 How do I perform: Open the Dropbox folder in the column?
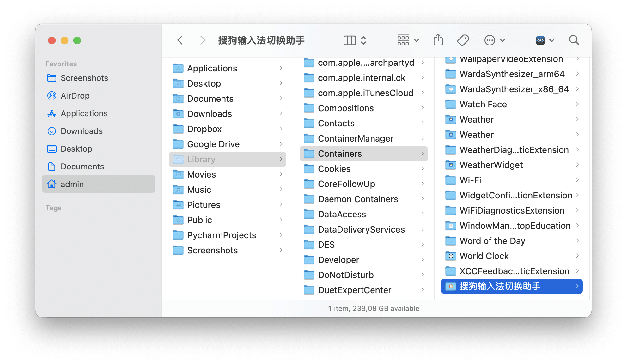204,129
